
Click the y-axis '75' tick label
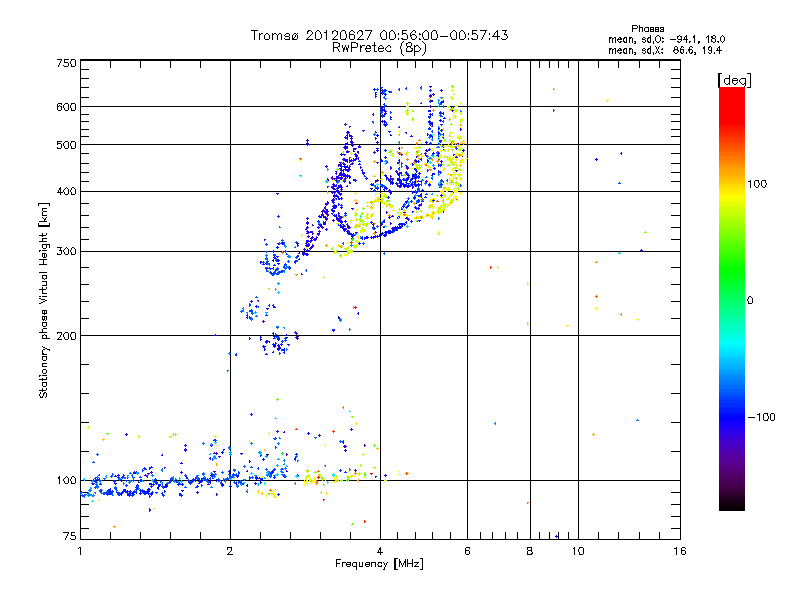pos(70,536)
